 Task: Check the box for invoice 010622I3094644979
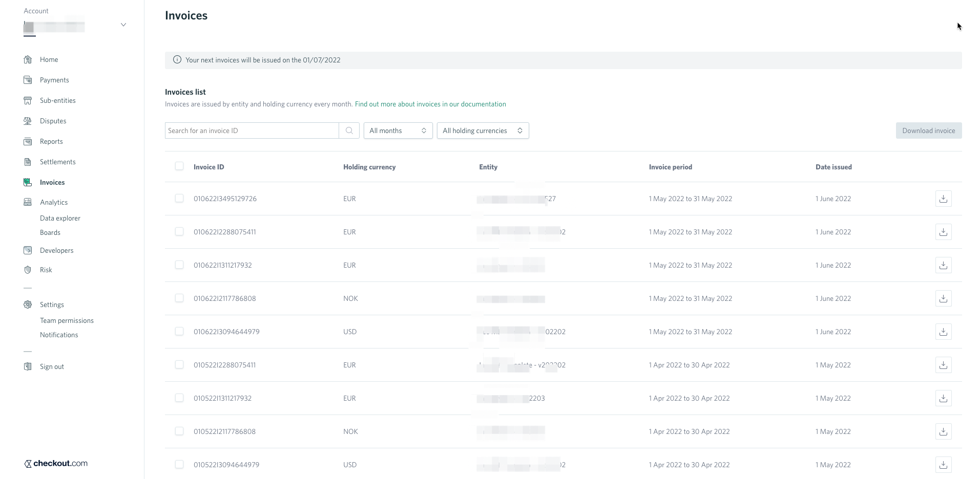[179, 331]
